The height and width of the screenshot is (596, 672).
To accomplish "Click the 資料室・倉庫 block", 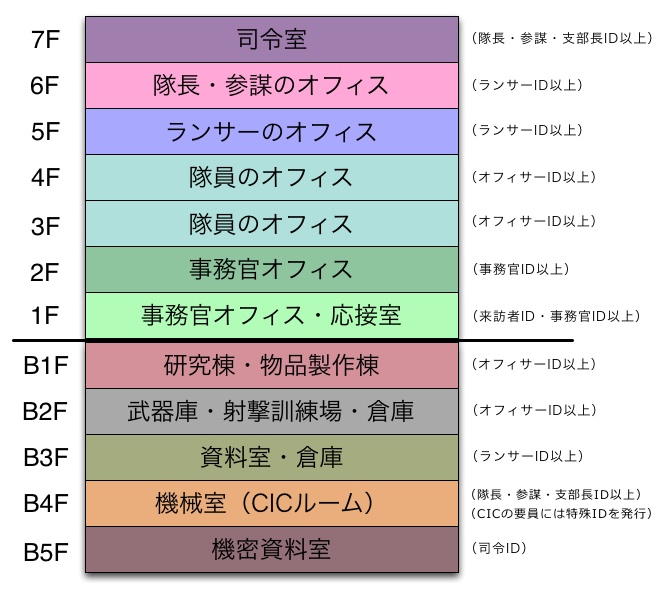I will 272,458.
